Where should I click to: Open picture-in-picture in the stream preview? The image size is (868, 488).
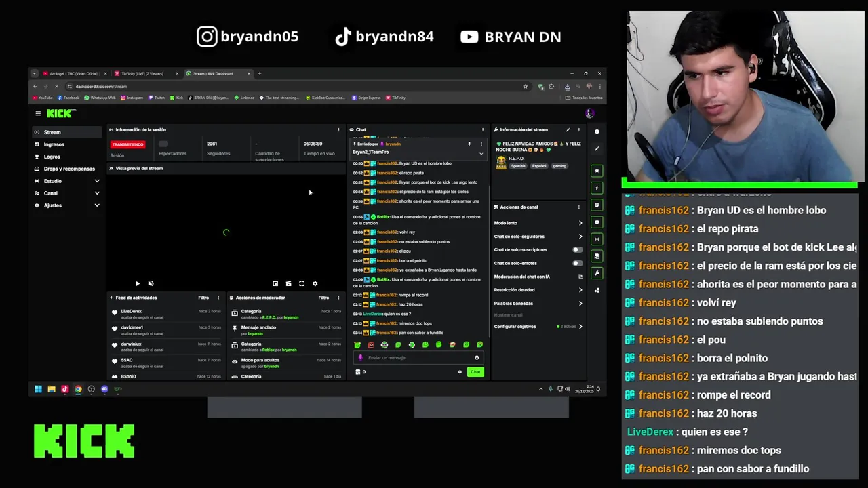pyautogui.click(x=275, y=283)
